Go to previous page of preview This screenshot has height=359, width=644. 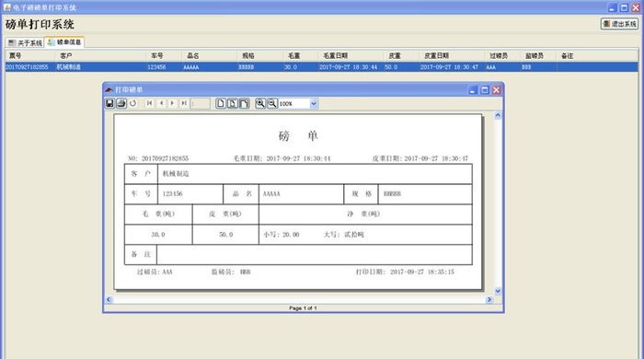pyautogui.click(x=161, y=103)
